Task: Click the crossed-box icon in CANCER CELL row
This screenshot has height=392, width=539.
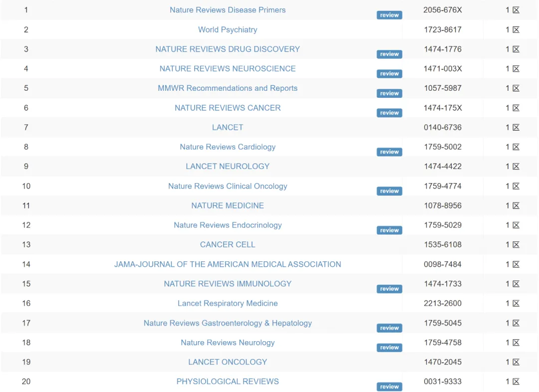Action: click(516, 244)
